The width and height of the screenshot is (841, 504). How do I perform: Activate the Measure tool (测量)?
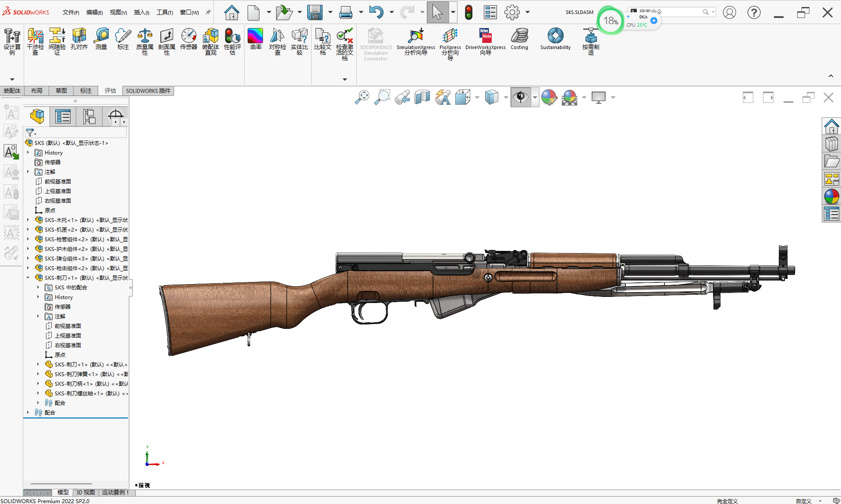pos(101,39)
